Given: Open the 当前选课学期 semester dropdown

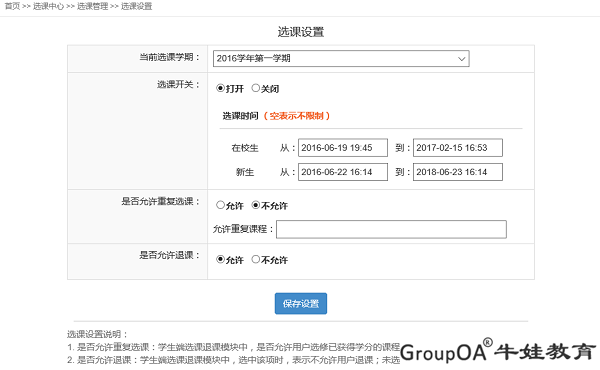Looking at the screenshot, I should [341, 59].
